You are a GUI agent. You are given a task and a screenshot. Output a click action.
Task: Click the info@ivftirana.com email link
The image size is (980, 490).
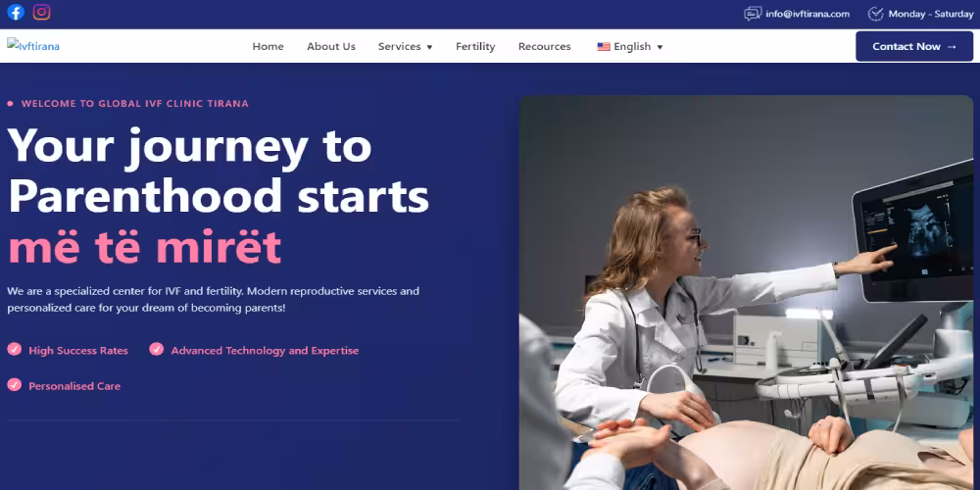[x=808, y=14]
